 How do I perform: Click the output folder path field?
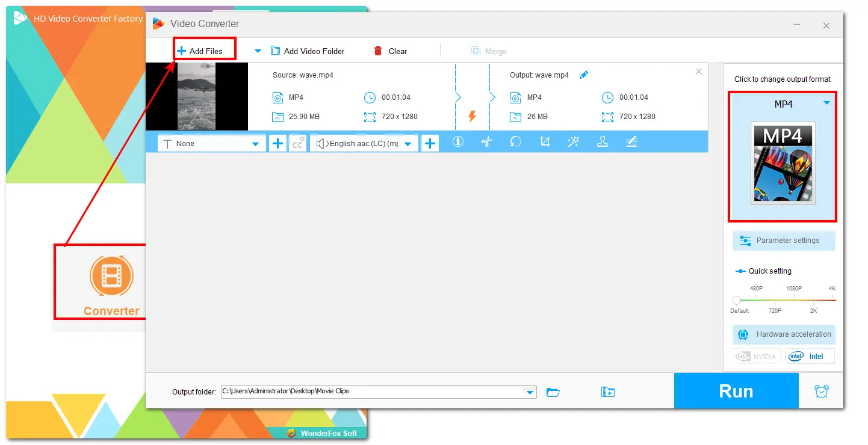click(x=379, y=391)
